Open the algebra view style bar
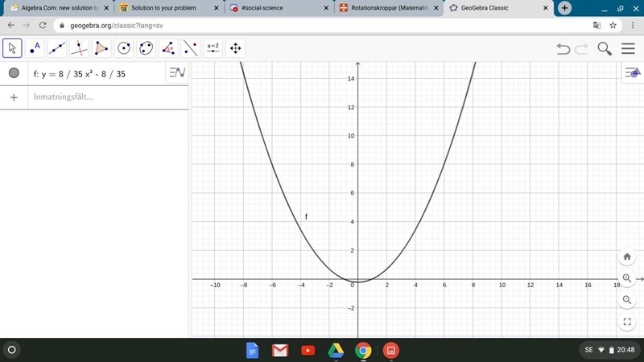The width and height of the screenshot is (644, 362). (x=176, y=73)
